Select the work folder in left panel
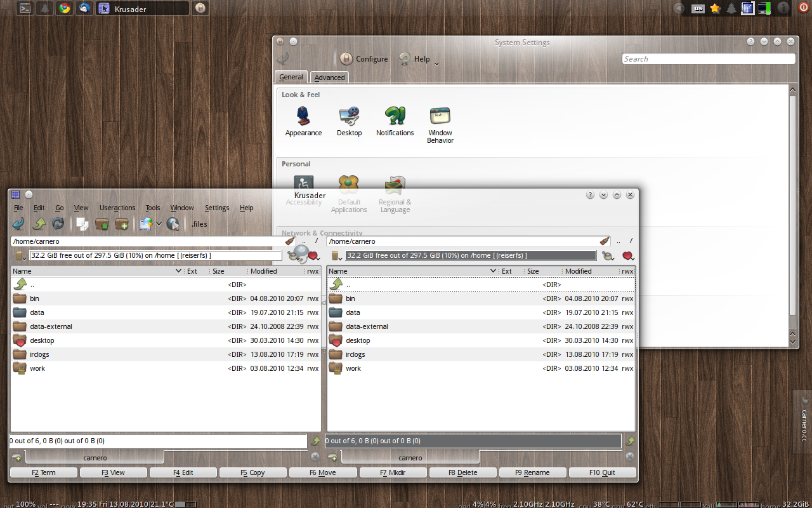This screenshot has height=508, width=812. (166, 368)
